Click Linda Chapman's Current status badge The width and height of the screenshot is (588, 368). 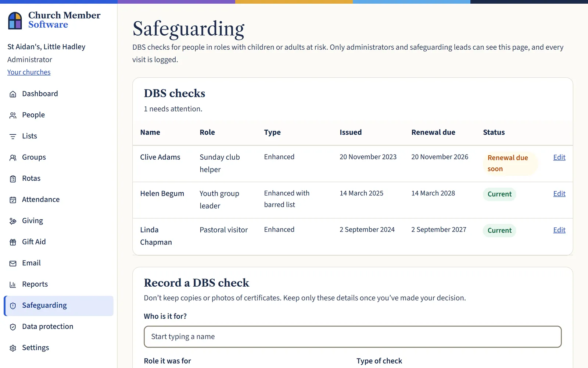(499, 230)
